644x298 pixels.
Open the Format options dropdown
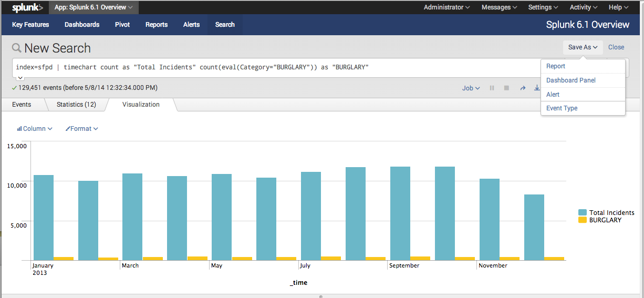point(81,129)
